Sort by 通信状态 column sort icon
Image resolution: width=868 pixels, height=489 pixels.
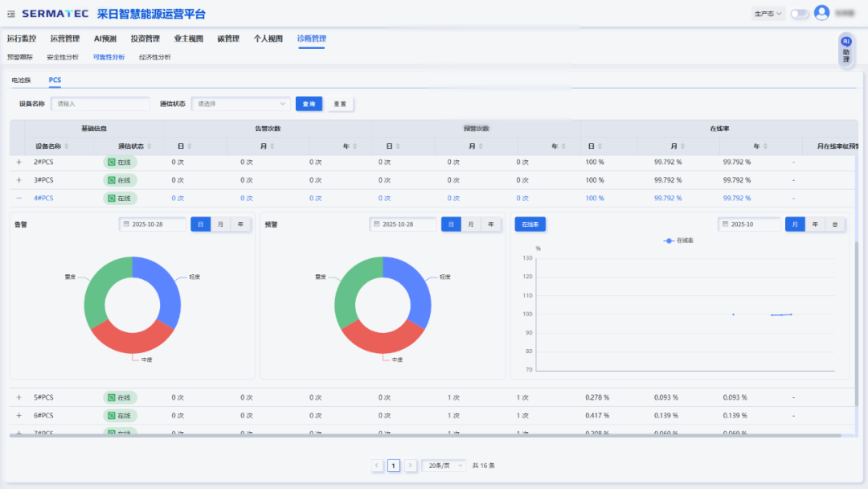[x=149, y=146]
